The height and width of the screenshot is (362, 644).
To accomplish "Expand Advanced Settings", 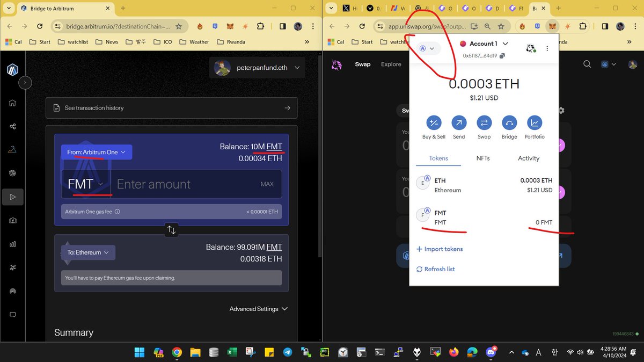I will pos(258,309).
